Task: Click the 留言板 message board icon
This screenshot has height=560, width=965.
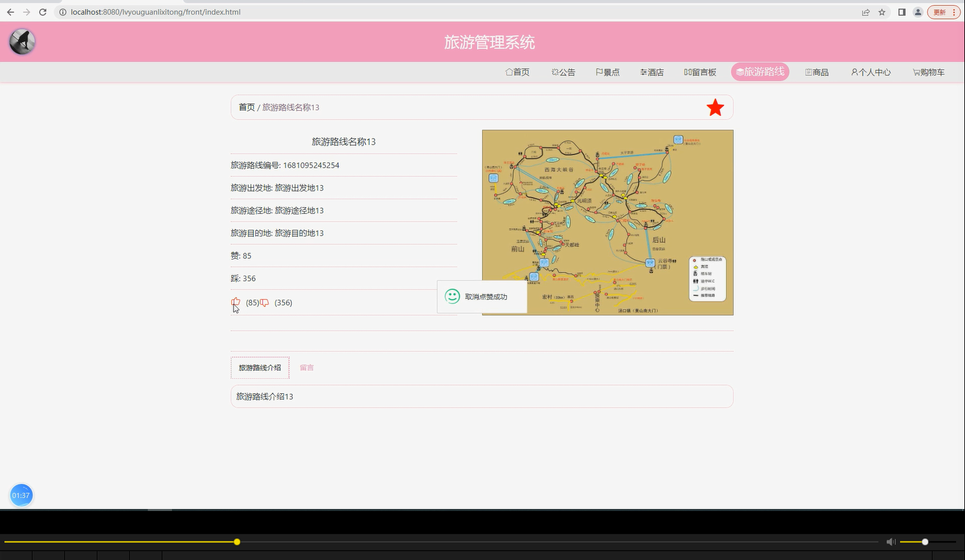Action: point(687,72)
